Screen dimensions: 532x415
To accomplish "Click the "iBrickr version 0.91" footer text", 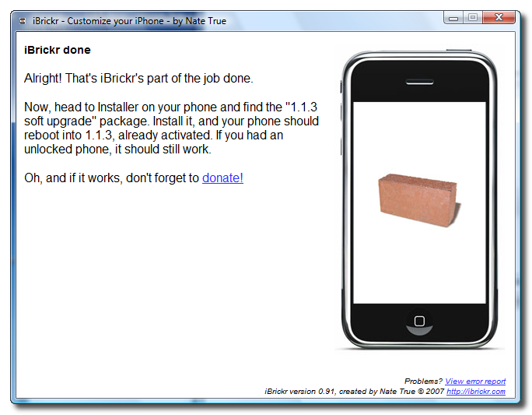I will click(300, 392).
